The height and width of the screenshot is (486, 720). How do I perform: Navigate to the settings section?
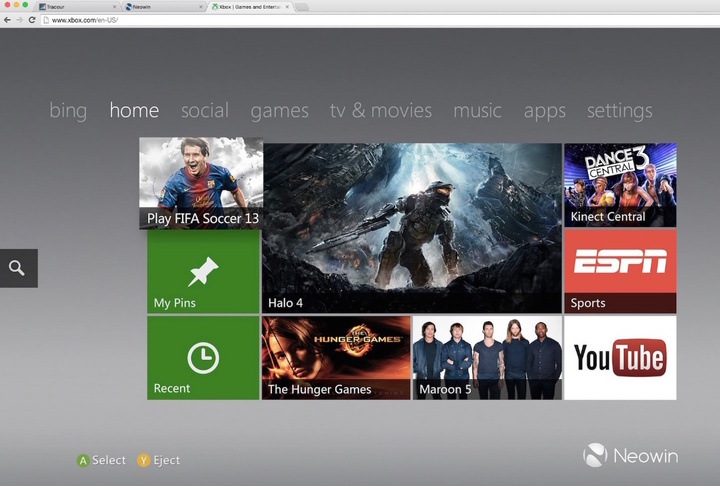point(619,111)
